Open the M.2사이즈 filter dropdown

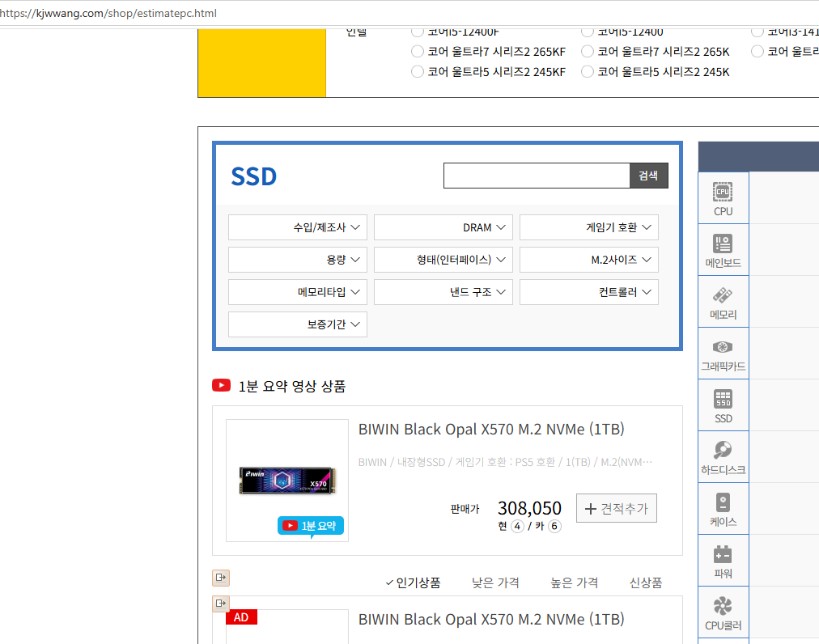click(589, 260)
